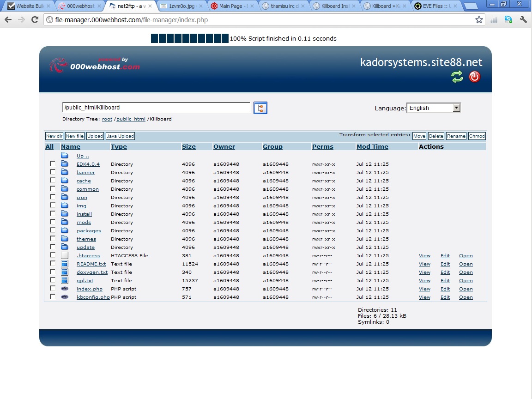Open the Language dropdown

434,108
